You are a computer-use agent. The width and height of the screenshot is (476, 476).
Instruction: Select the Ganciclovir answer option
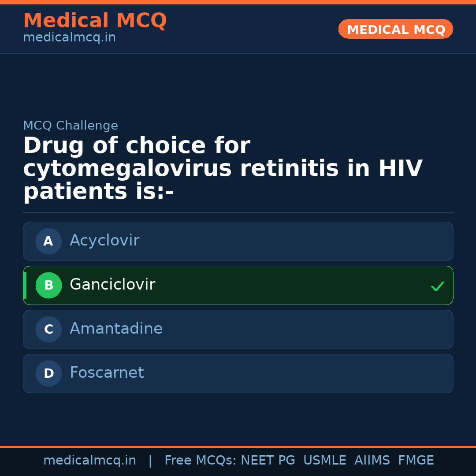pos(238,285)
